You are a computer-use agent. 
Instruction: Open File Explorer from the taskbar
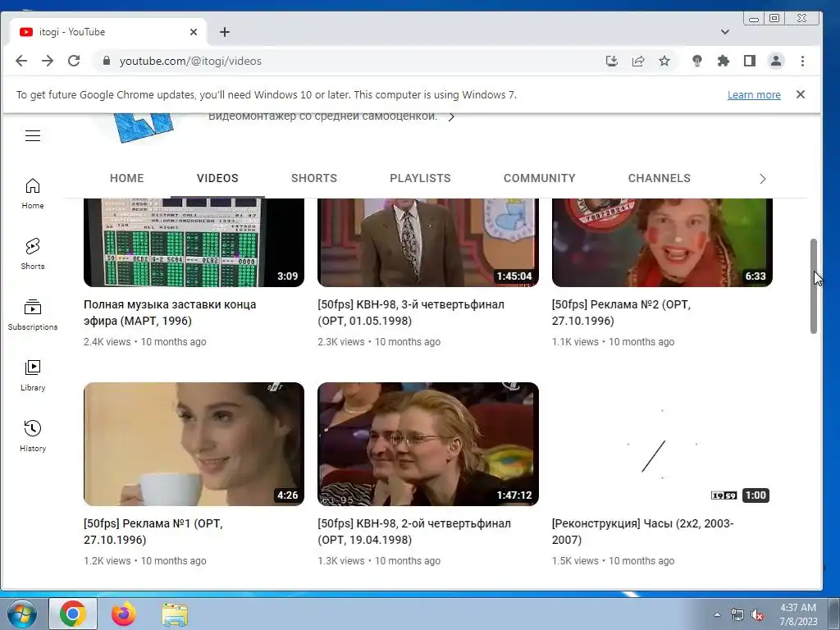[x=175, y=614]
